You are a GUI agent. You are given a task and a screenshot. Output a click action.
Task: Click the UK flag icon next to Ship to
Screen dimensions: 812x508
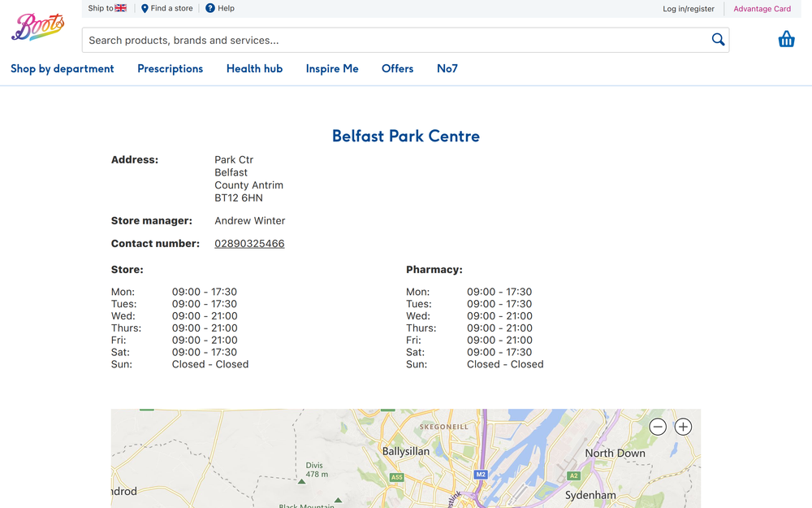pyautogui.click(x=121, y=8)
